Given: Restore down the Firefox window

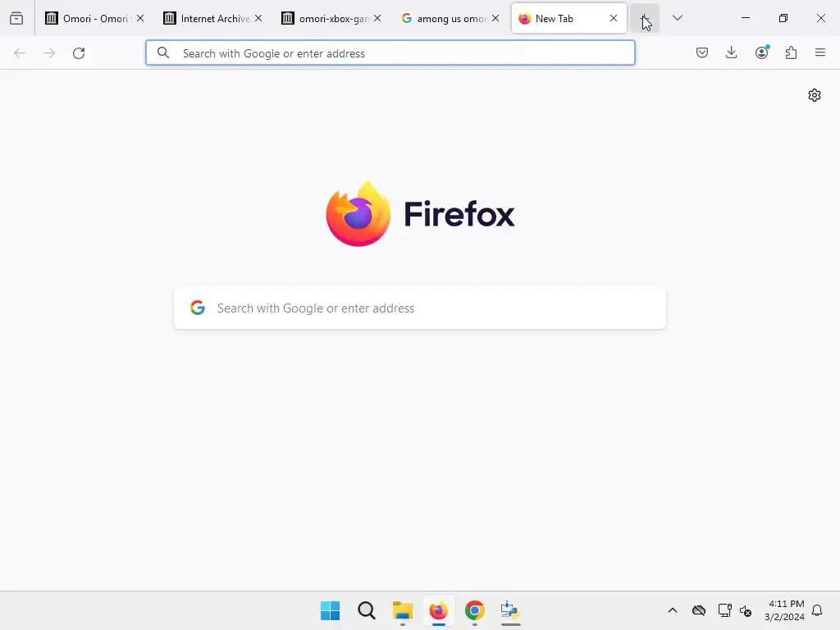Looking at the screenshot, I should [783, 18].
